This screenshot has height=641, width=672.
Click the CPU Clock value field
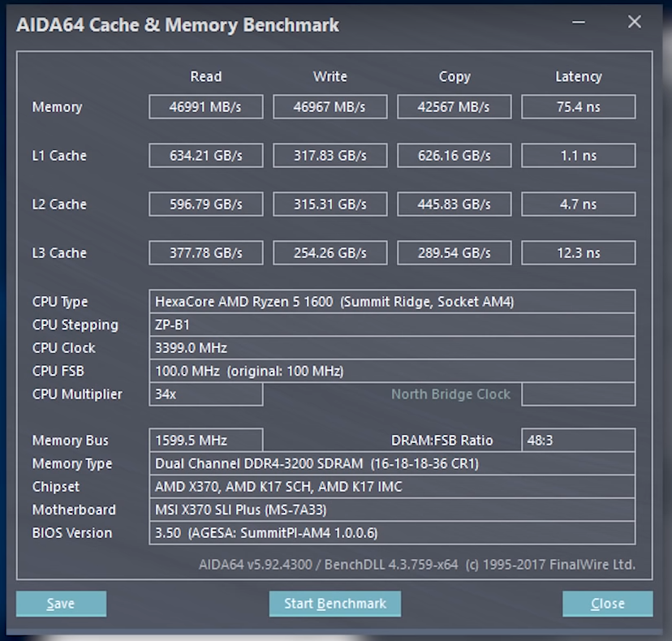[x=392, y=348]
